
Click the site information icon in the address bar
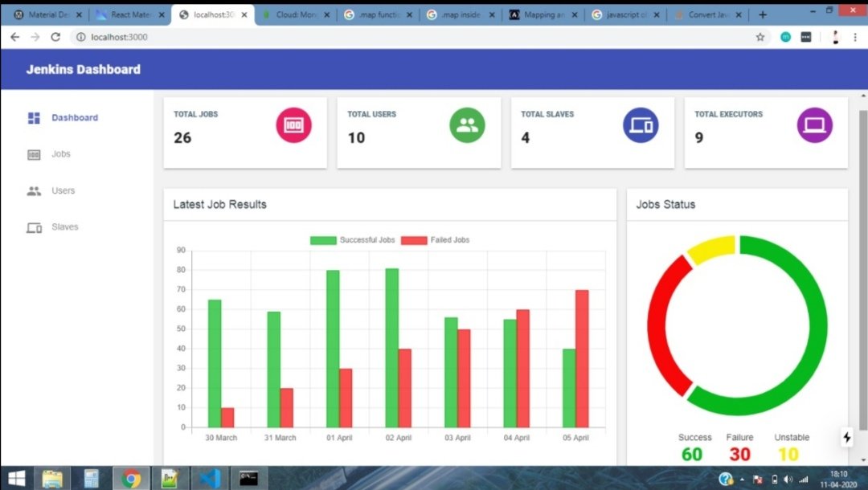(x=81, y=37)
